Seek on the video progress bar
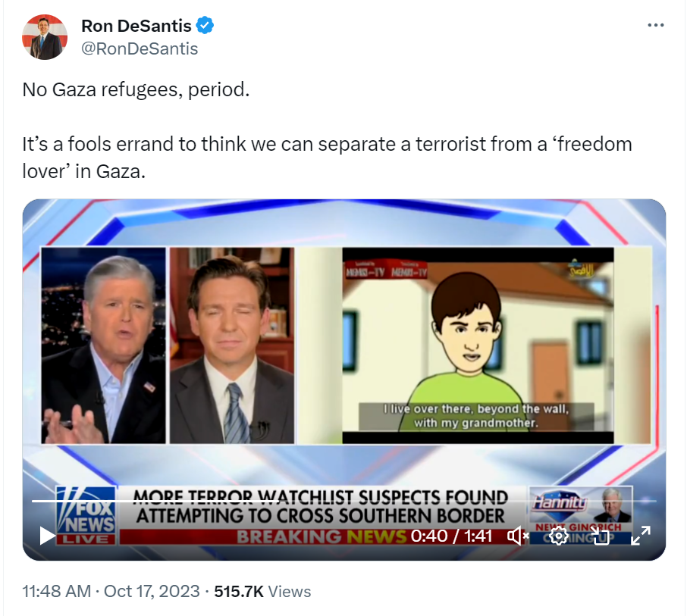This screenshot has height=616, width=687. [344, 501]
